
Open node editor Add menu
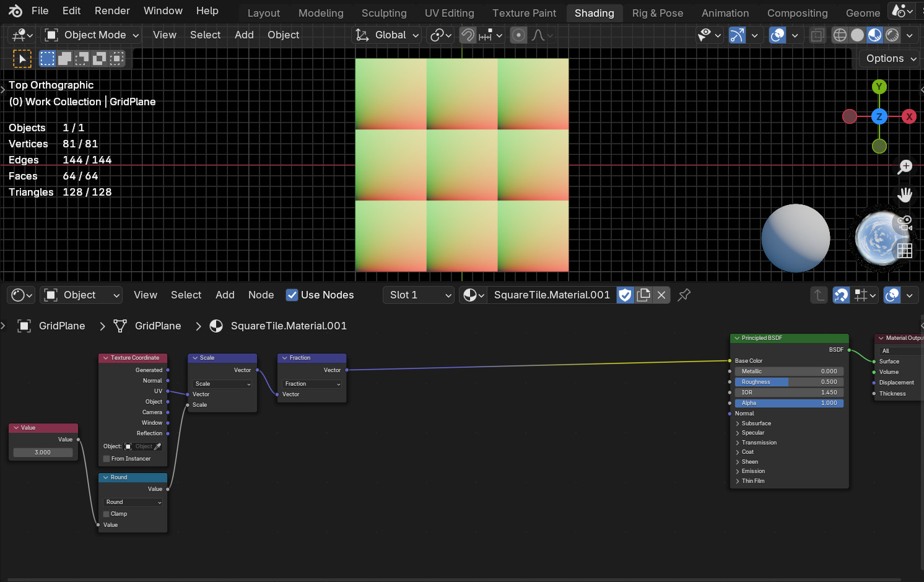click(x=225, y=295)
